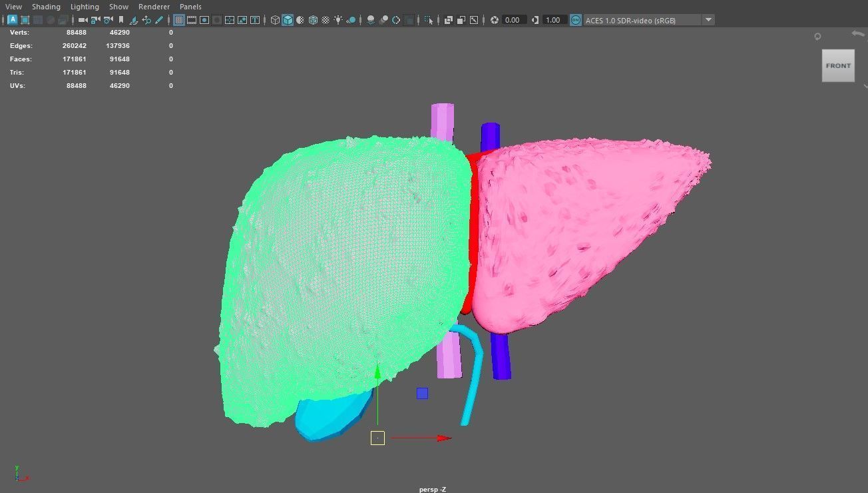Viewport: 868px width, 493px height.
Task: Click the Motion Blur icon
Action: [383, 20]
